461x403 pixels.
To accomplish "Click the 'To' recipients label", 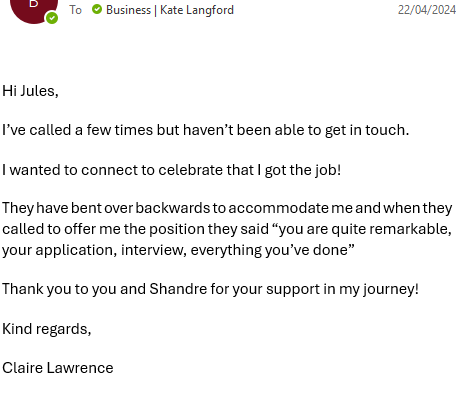I will coord(75,10).
